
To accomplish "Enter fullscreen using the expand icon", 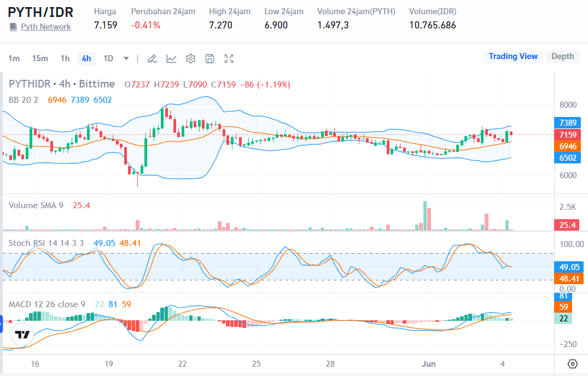I will [x=229, y=58].
